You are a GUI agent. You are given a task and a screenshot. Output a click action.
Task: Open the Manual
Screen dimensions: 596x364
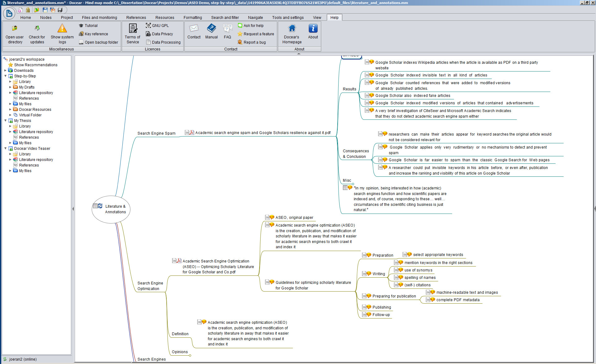(212, 31)
